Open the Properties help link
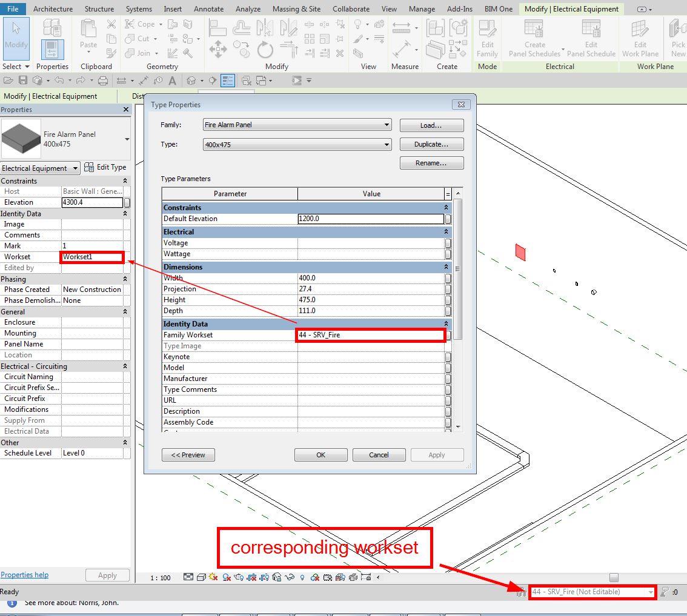 point(25,575)
